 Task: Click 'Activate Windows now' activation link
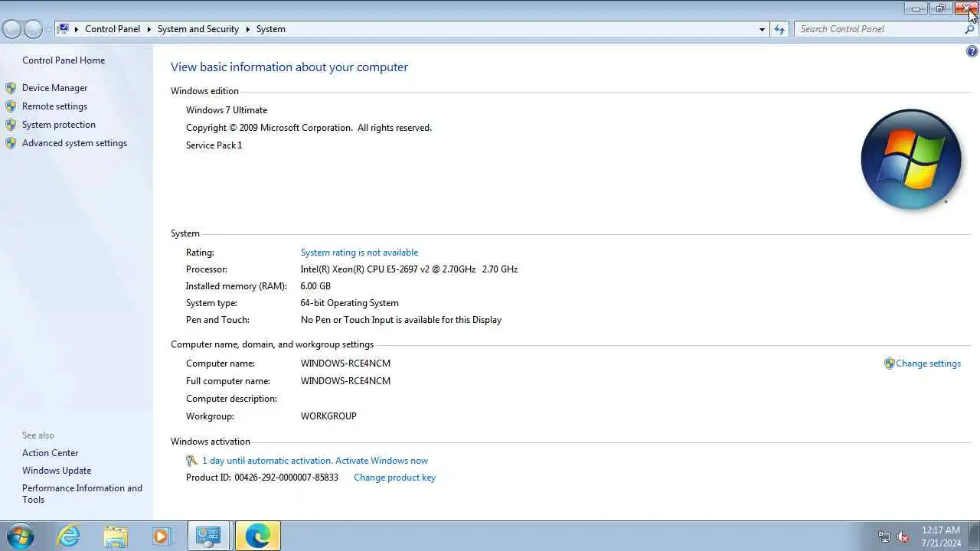click(x=381, y=461)
